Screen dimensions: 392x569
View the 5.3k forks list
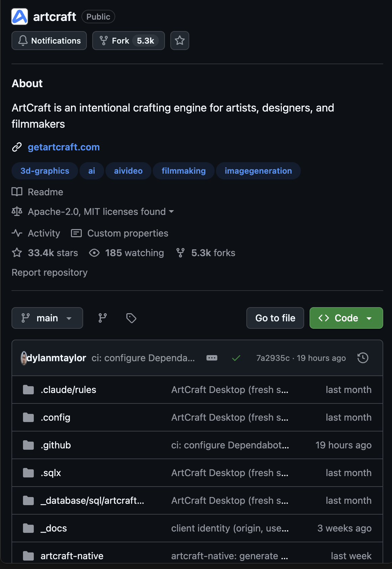point(205,253)
